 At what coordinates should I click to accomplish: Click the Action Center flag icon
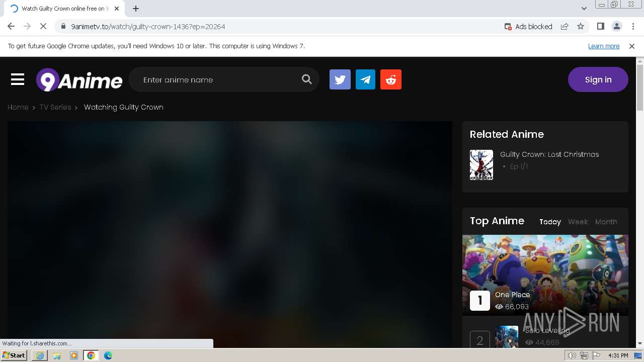tap(596, 355)
